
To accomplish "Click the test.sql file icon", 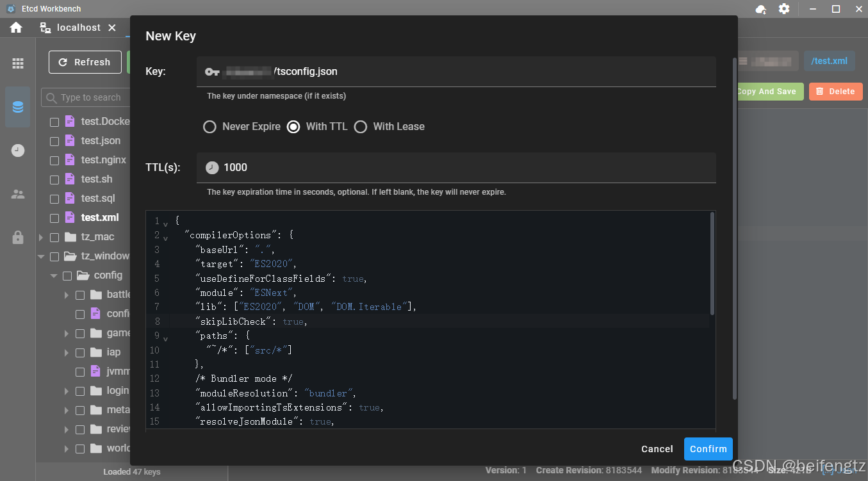I will [x=70, y=198].
